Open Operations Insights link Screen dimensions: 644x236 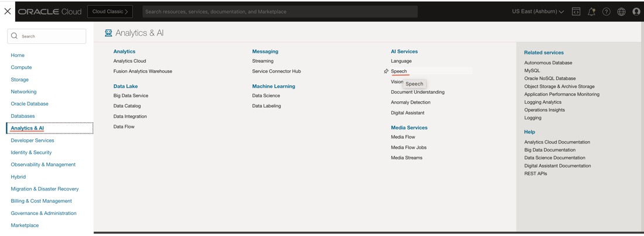(544, 110)
